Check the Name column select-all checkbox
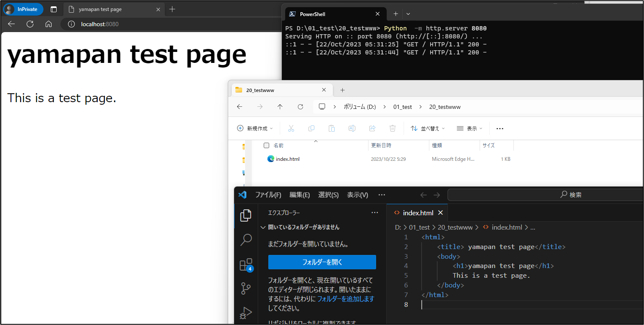This screenshot has height=325, width=644. pos(266,145)
